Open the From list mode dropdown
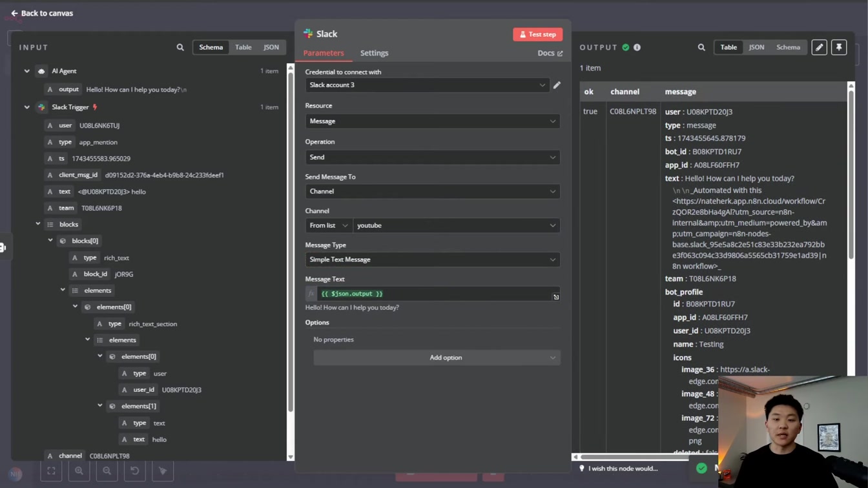This screenshot has width=868, height=488. pos(329,225)
